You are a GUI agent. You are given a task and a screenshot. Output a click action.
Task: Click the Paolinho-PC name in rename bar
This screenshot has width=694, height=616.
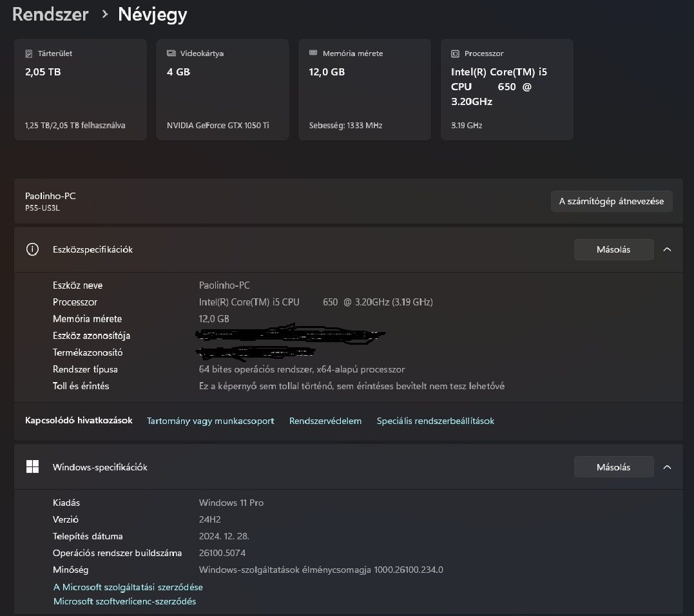click(x=50, y=196)
